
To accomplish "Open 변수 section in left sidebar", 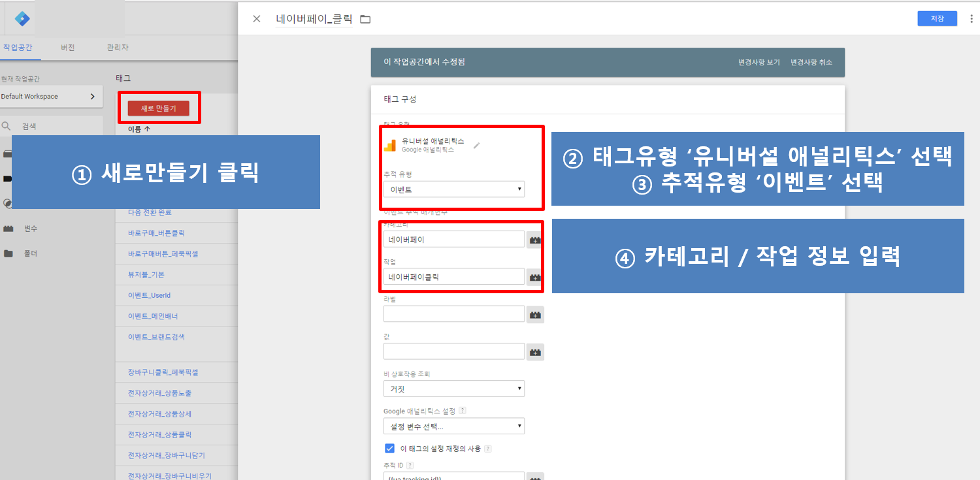I will click(30, 229).
